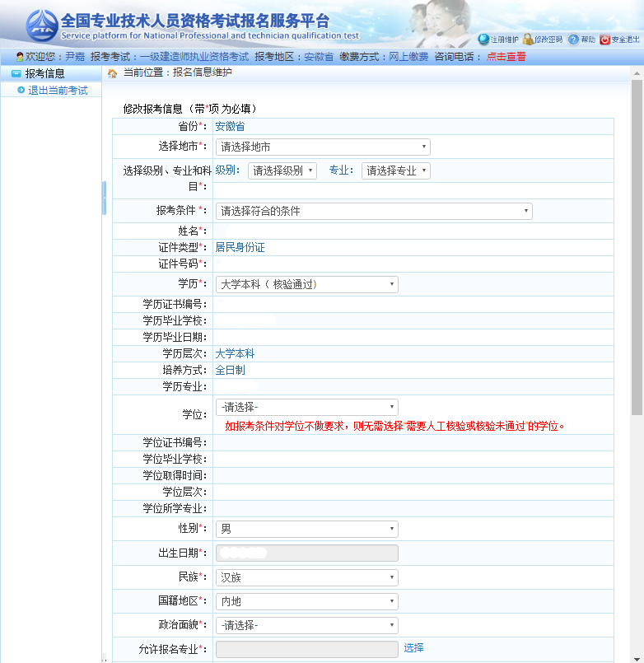Click the 注册维护 globe icon
This screenshot has height=663, width=644.
483,40
